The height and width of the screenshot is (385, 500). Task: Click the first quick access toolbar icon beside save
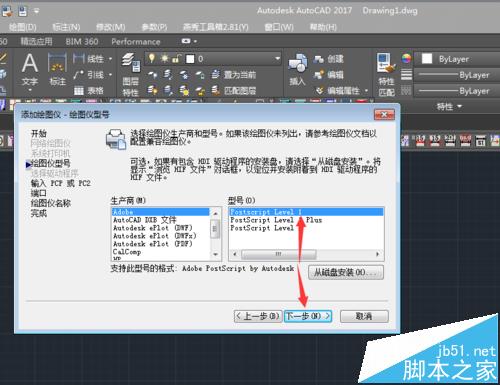[7, 12]
